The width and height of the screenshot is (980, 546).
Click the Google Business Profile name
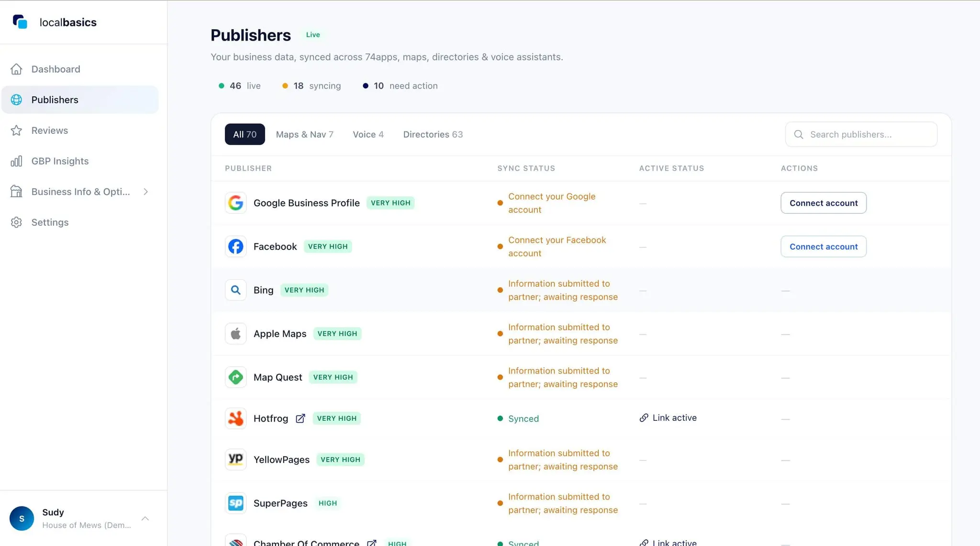click(307, 203)
